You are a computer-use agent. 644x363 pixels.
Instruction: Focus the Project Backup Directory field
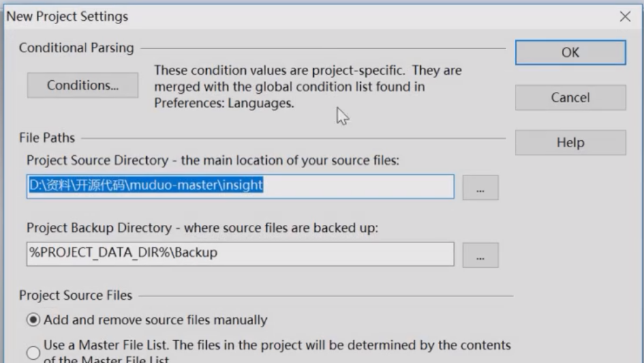pos(240,254)
